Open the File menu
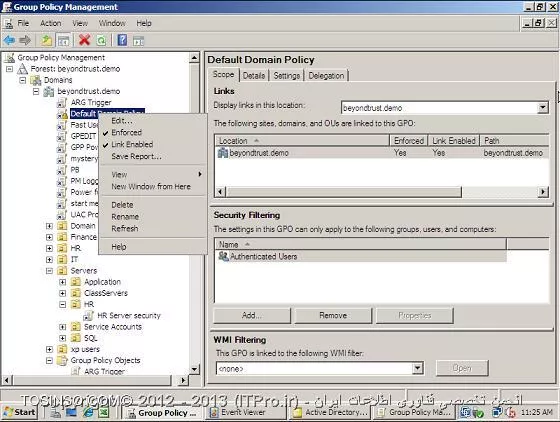Image resolution: width=560 pixels, height=422 pixels. click(23, 23)
